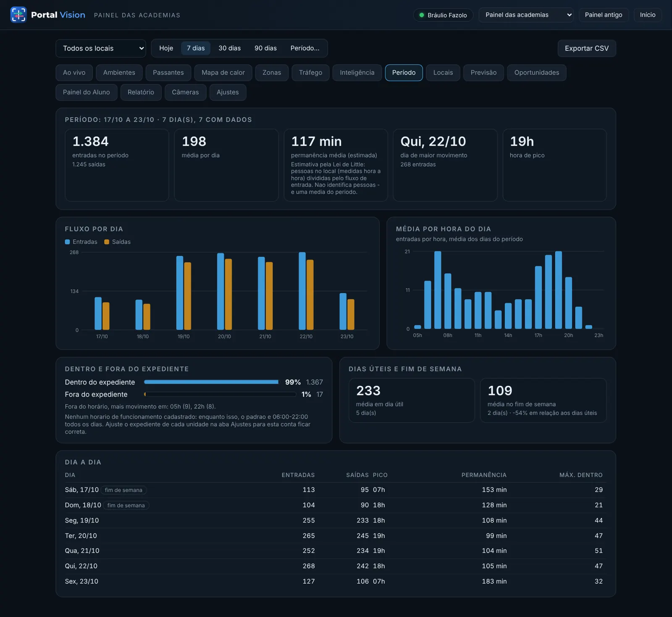Select the active Período tab

(x=404, y=73)
